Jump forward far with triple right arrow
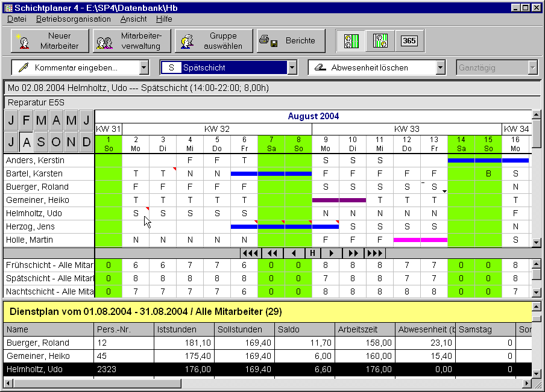The width and height of the screenshot is (545, 392). (375, 253)
